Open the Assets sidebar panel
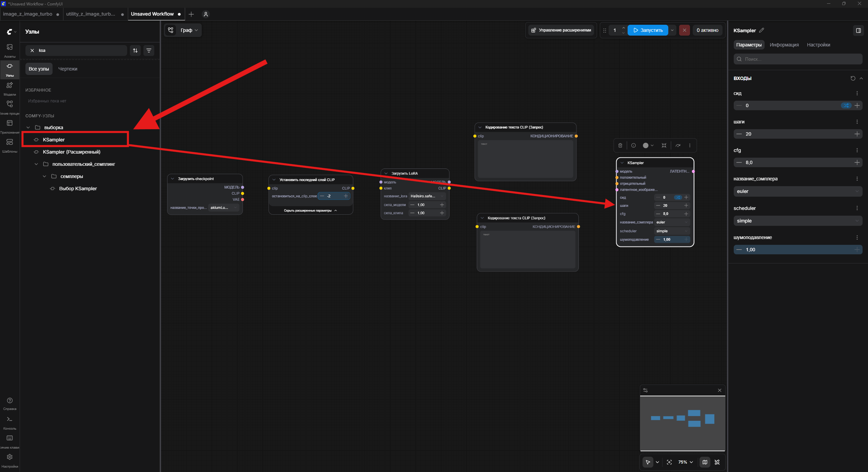Image resolution: width=868 pixels, height=472 pixels. (x=10, y=50)
